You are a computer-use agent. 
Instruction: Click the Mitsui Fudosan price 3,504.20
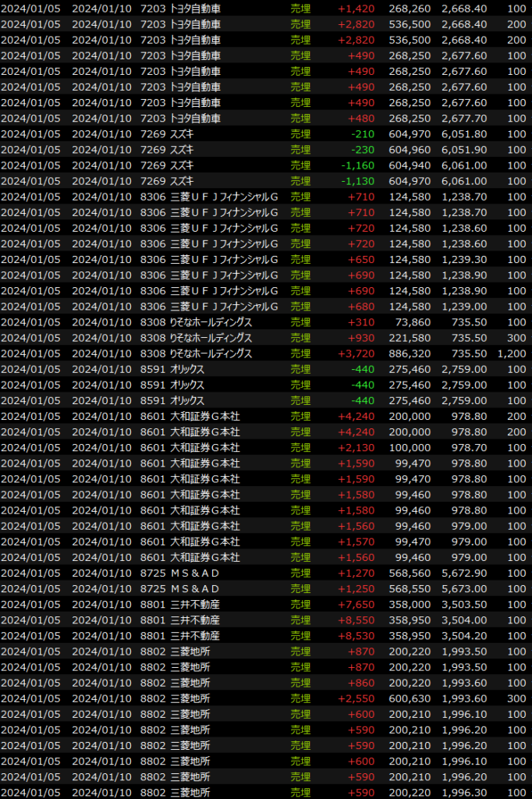463,635
